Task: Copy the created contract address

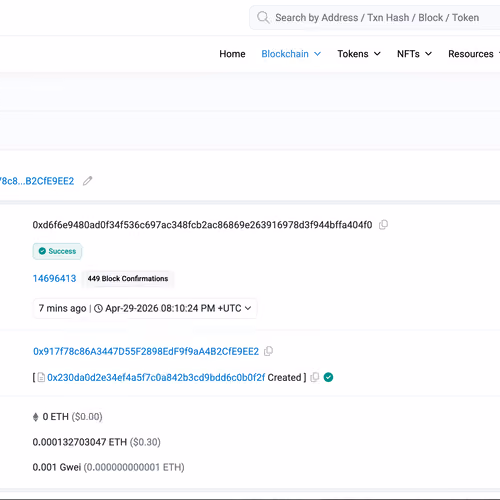Action: [315, 377]
